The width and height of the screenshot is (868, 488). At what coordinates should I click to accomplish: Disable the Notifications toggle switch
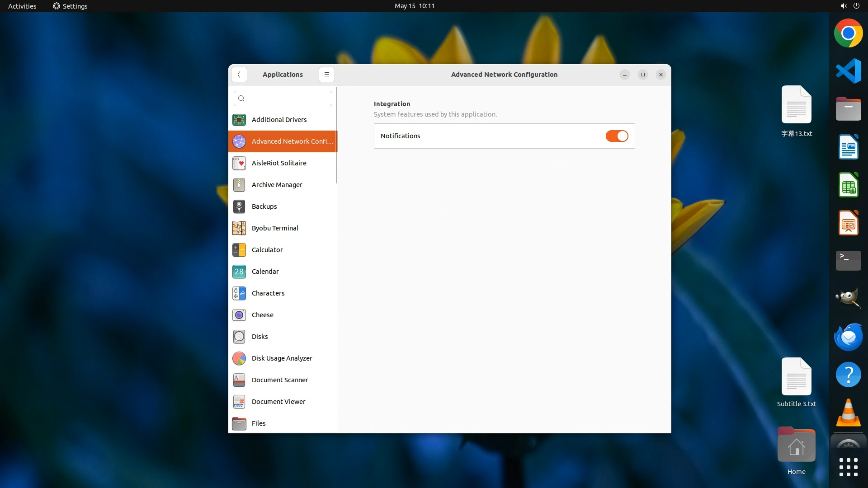click(x=617, y=136)
